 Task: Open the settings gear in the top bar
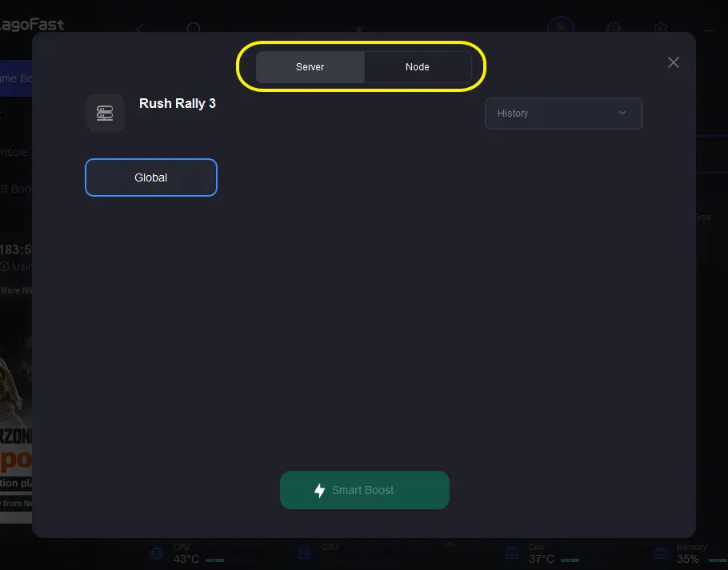click(660, 28)
